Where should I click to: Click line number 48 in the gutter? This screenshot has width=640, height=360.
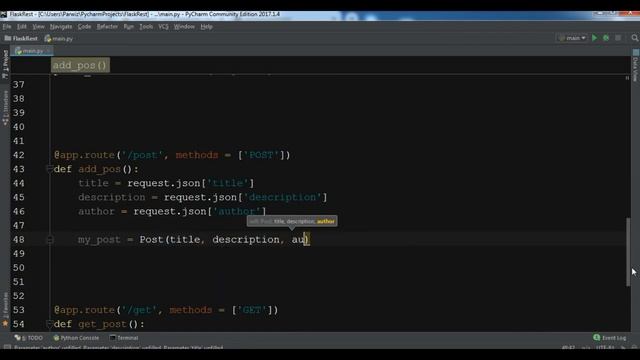(18, 240)
